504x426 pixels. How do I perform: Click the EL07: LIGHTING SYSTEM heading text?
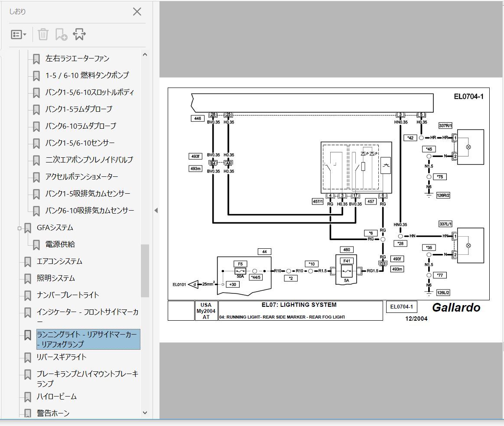[x=299, y=305]
